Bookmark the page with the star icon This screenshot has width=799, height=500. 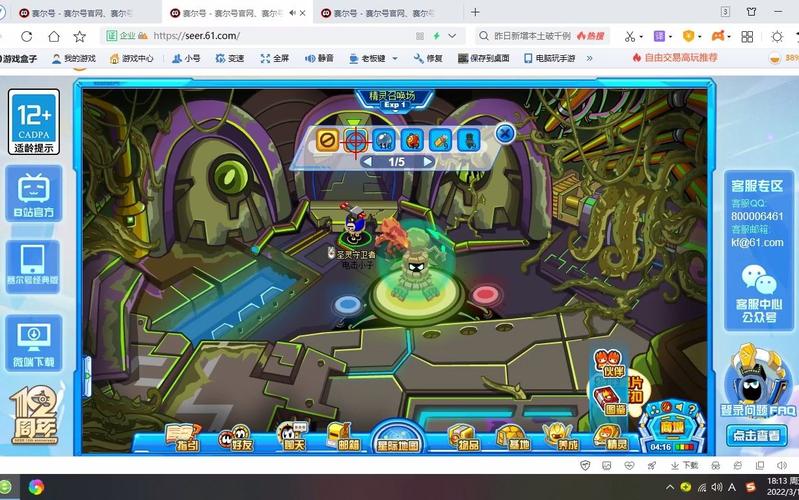tap(79, 36)
